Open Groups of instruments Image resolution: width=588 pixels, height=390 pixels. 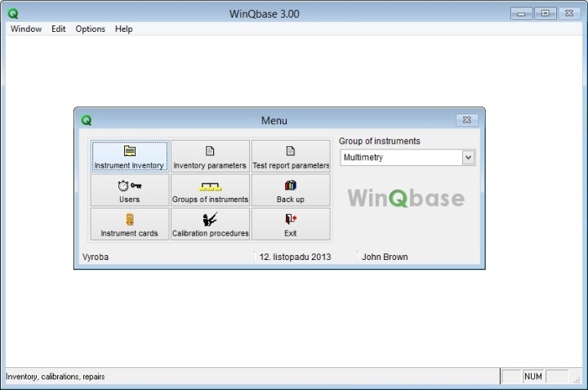click(210, 191)
